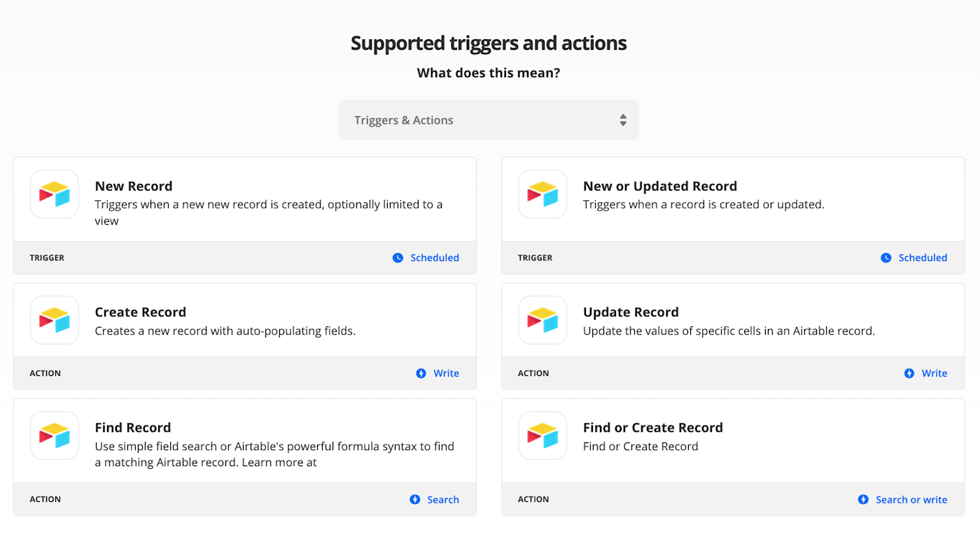Open the Find Record title
The image size is (980, 539).
click(x=133, y=428)
